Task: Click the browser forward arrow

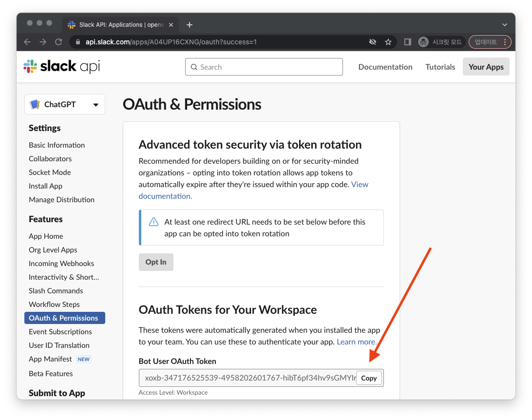Action: click(43, 42)
